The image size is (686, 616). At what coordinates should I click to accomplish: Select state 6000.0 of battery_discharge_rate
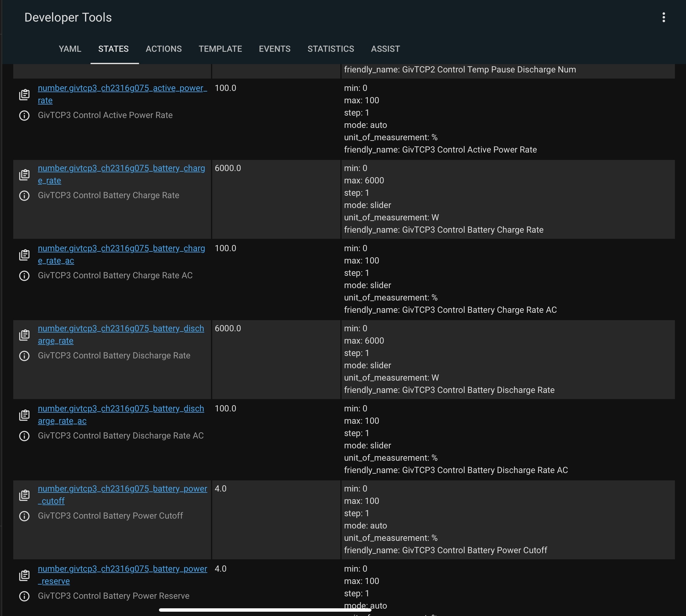tap(228, 328)
